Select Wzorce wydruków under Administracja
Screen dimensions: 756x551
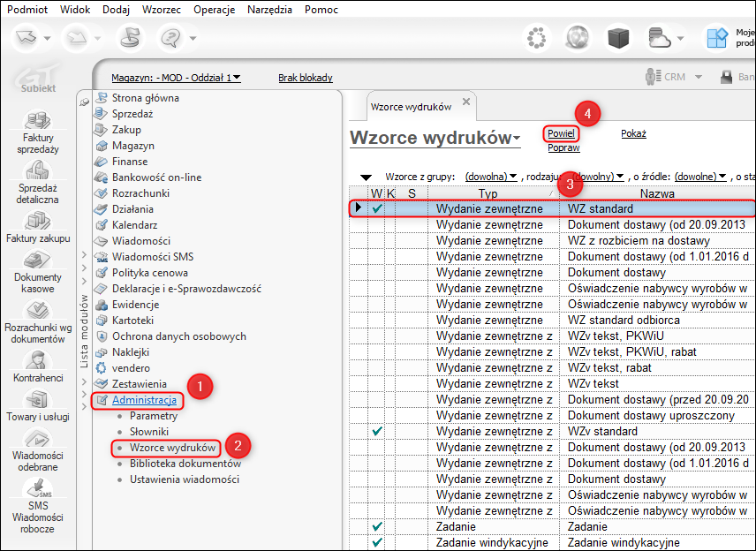point(172,448)
